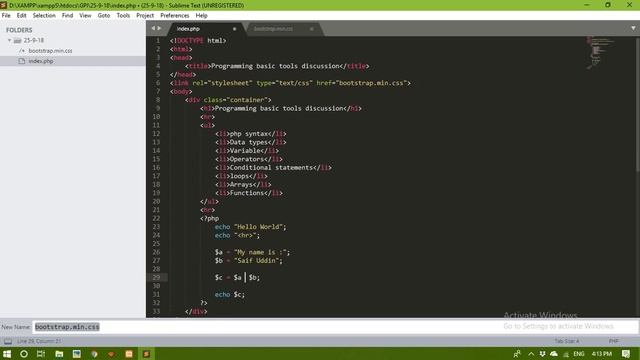Toggle the side bar from status bar icon
Screen dimensions: 640x360
pos(8,341)
